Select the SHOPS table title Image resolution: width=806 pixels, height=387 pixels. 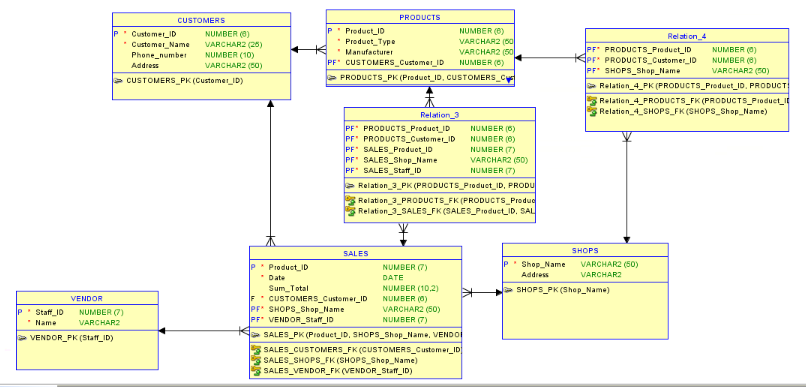(x=585, y=251)
